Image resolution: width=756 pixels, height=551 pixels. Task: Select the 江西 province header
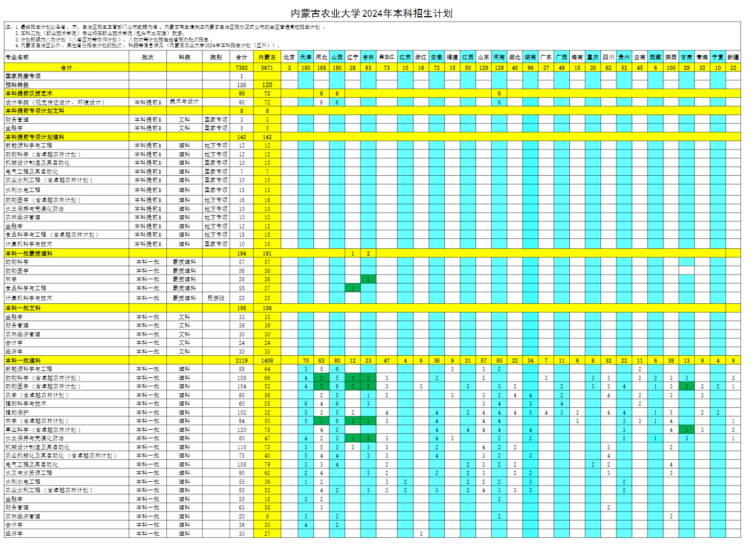click(468, 57)
